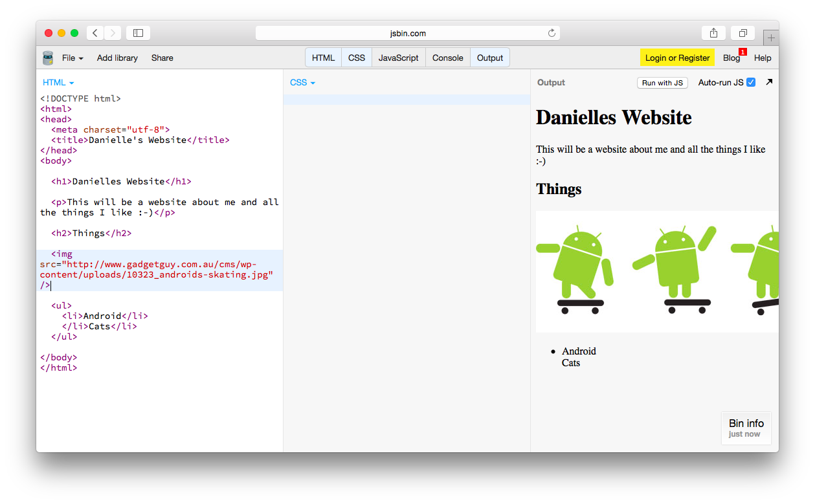Open Add library menu
815x504 pixels.
pos(117,58)
